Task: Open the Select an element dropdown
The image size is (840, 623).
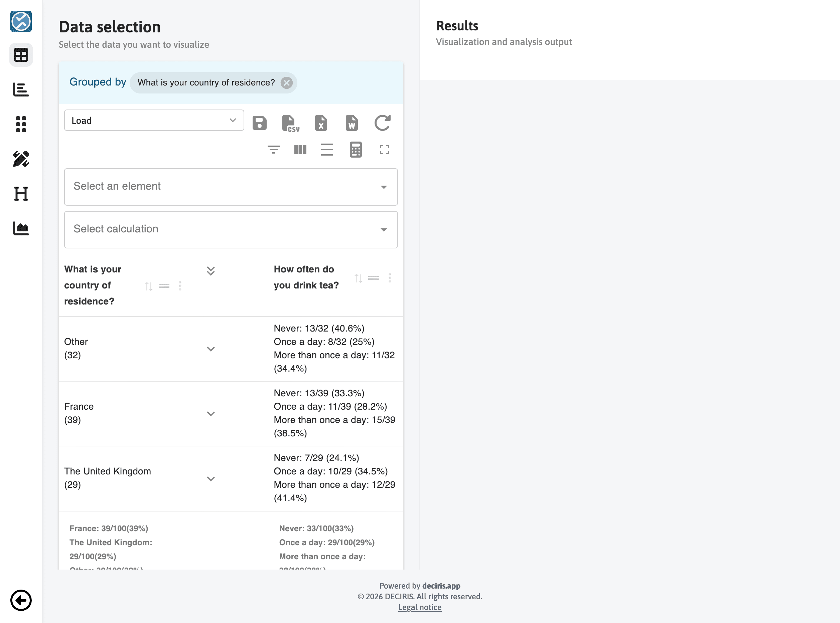Action: [231, 187]
